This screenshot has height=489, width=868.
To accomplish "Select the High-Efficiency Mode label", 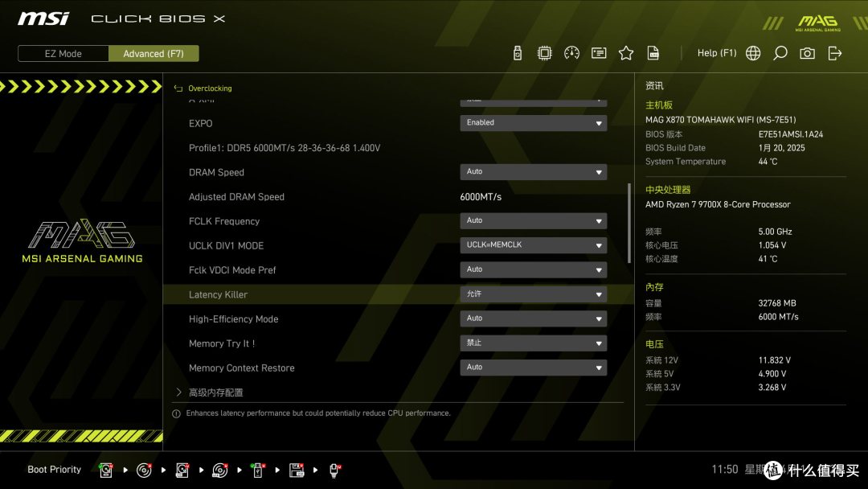I will coord(234,319).
